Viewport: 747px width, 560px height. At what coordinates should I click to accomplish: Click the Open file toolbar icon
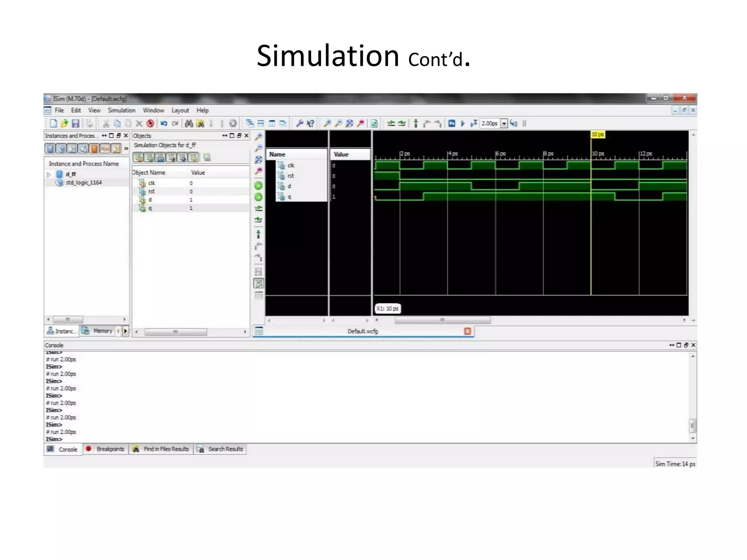(65, 124)
